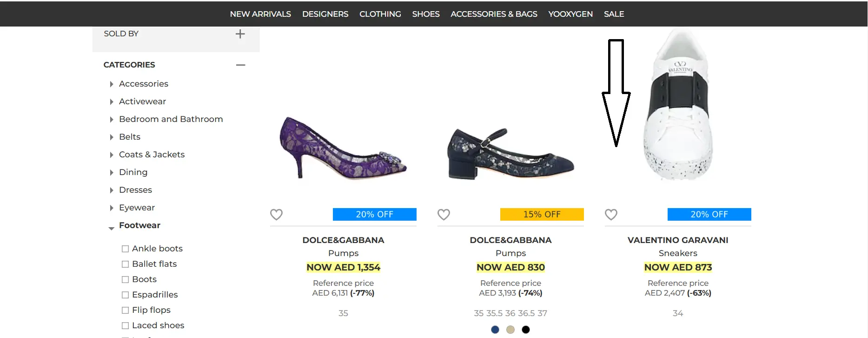Click heart icon for navy Dolce&Gabbana pumps
This screenshot has width=868, height=338.
(x=444, y=215)
